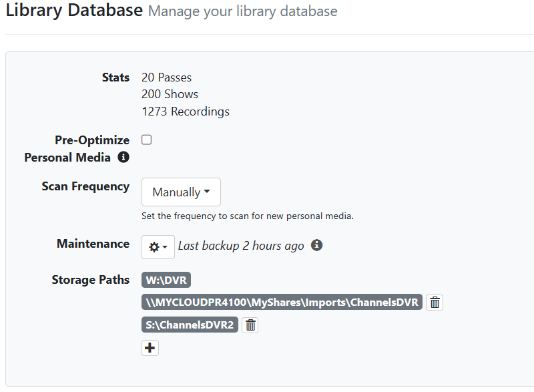This screenshot has height=392, width=534.
Task: Click the Storage Paths label
Action: coord(90,280)
